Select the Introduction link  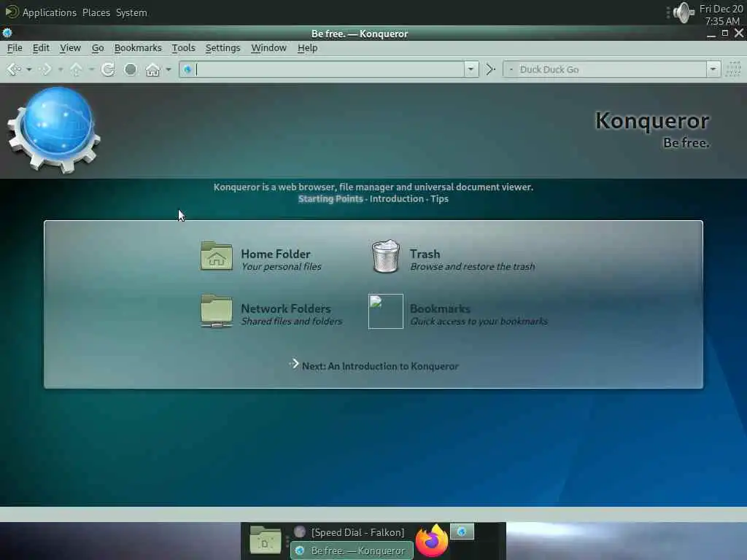tap(396, 199)
